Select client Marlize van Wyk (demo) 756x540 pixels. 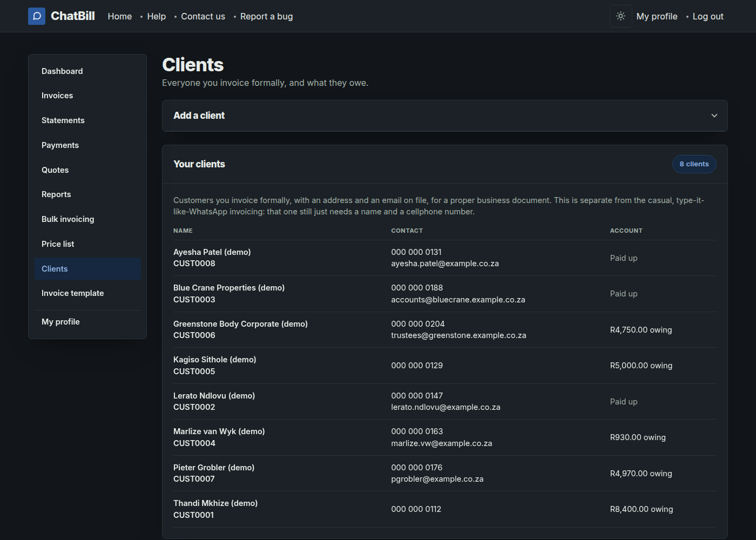tap(219, 431)
